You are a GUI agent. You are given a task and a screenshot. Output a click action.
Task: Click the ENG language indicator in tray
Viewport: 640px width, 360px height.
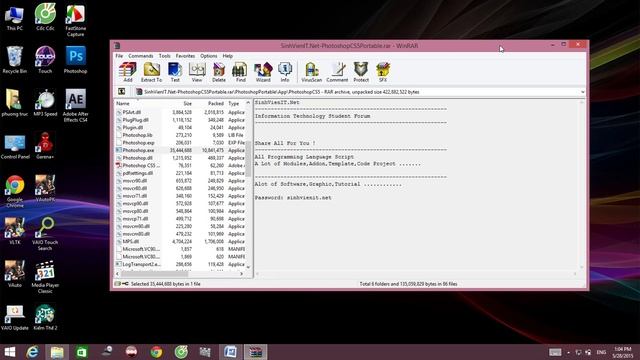pyautogui.click(x=601, y=352)
